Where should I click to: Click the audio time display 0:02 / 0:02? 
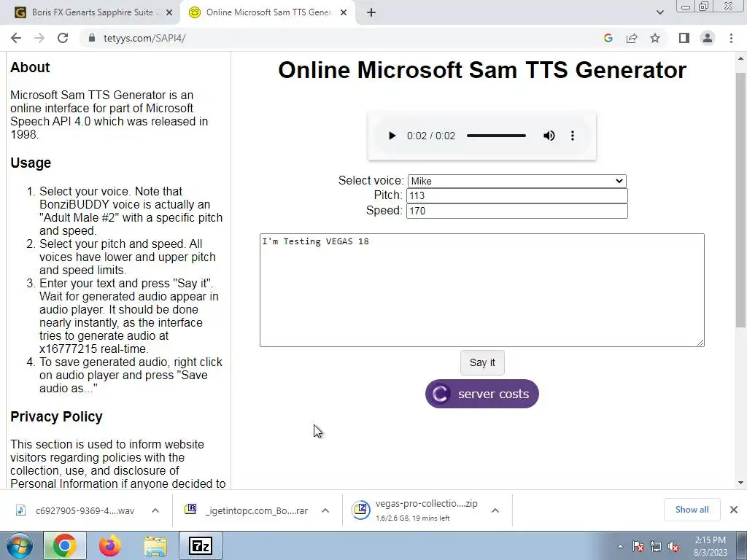point(431,136)
